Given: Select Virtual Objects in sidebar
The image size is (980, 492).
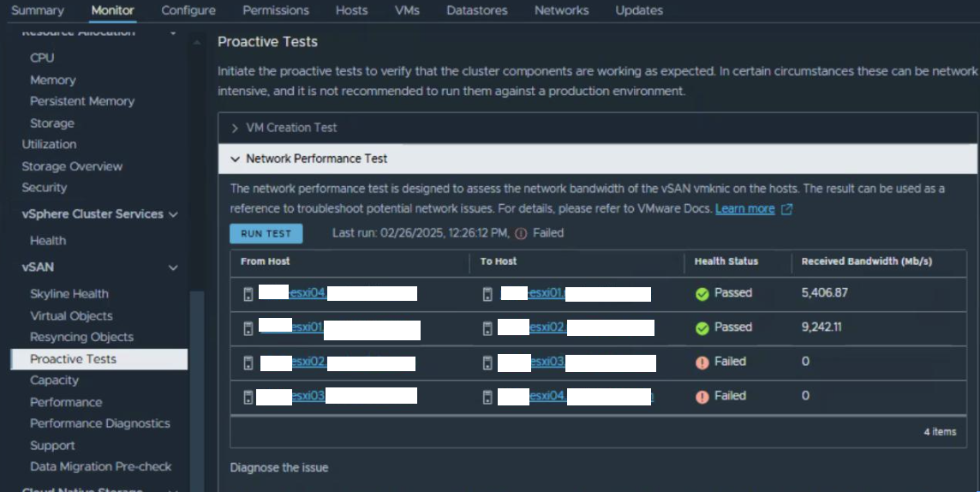Looking at the screenshot, I should point(71,315).
